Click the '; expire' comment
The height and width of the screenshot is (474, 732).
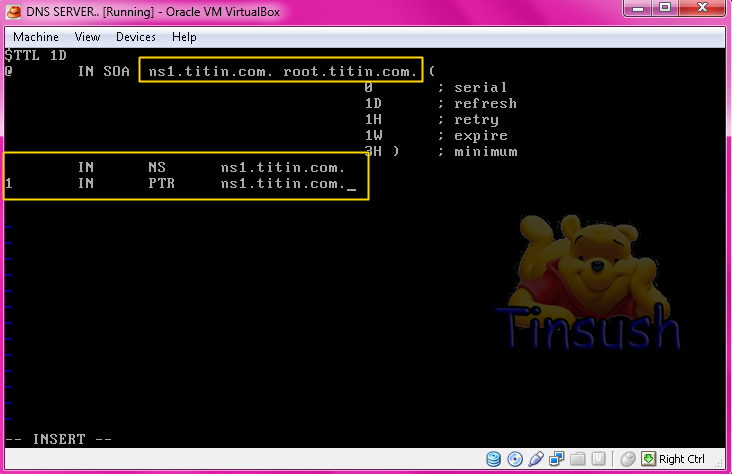click(472, 136)
